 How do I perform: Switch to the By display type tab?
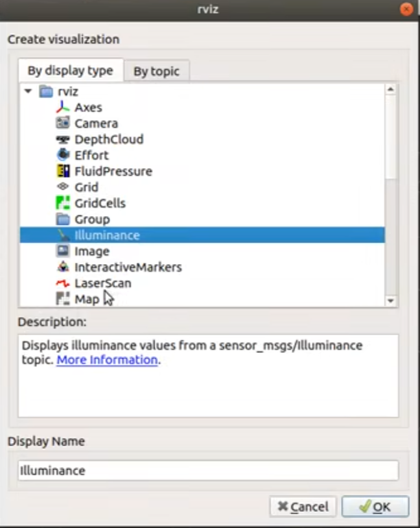click(x=71, y=70)
